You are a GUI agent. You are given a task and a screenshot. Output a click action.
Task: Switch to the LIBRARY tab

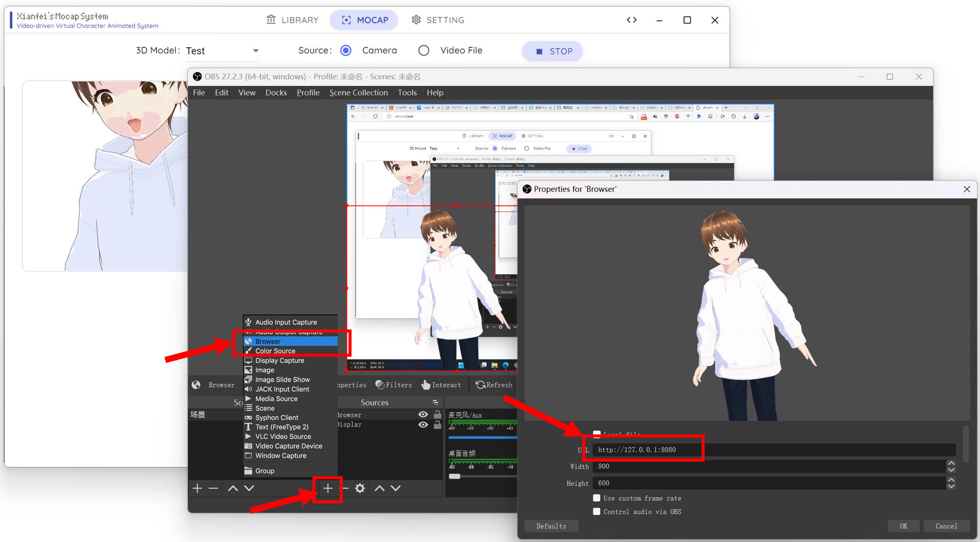[x=292, y=20]
